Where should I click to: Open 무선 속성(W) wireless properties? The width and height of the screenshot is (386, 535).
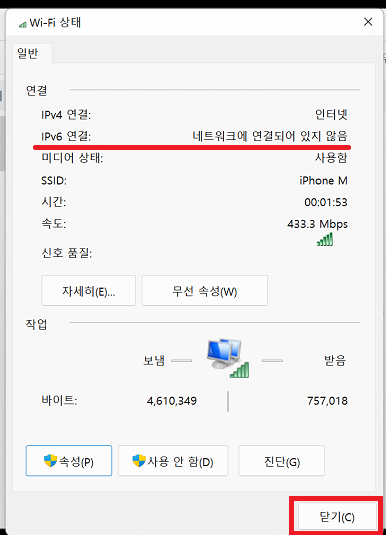204,291
